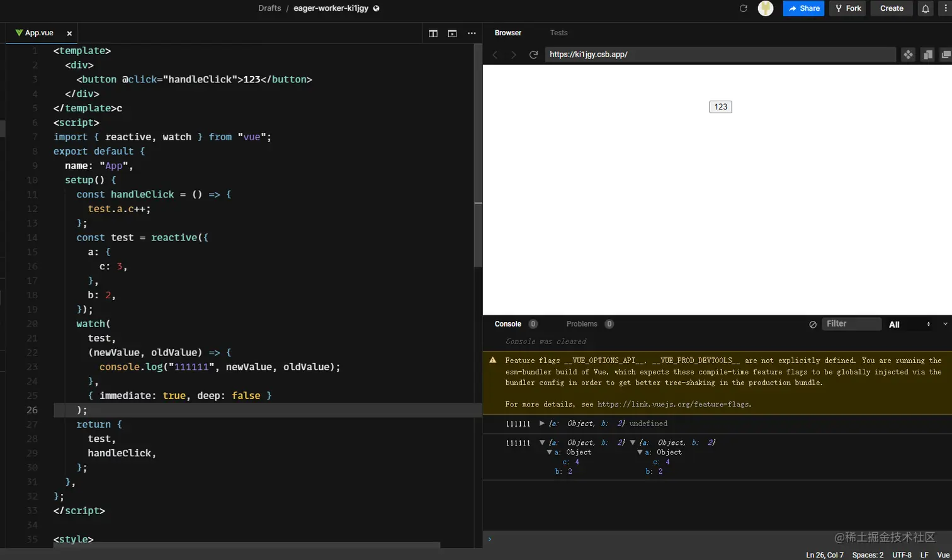
Task: Click 'handleClick' in the button tag on line 3
Action: coord(200,79)
